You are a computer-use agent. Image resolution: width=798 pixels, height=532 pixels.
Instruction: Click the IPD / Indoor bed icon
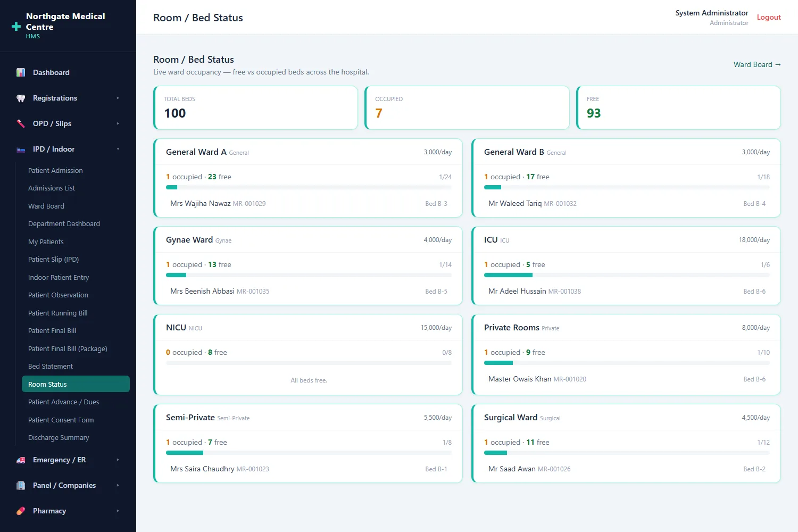tap(21, 149)
